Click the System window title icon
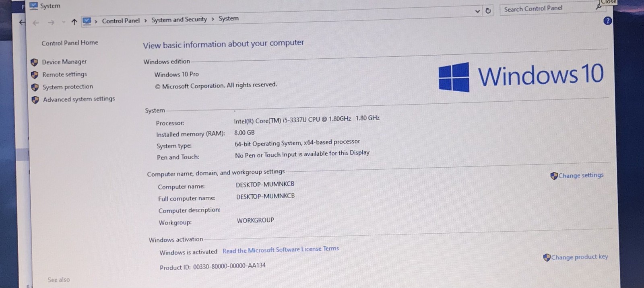 33,6
